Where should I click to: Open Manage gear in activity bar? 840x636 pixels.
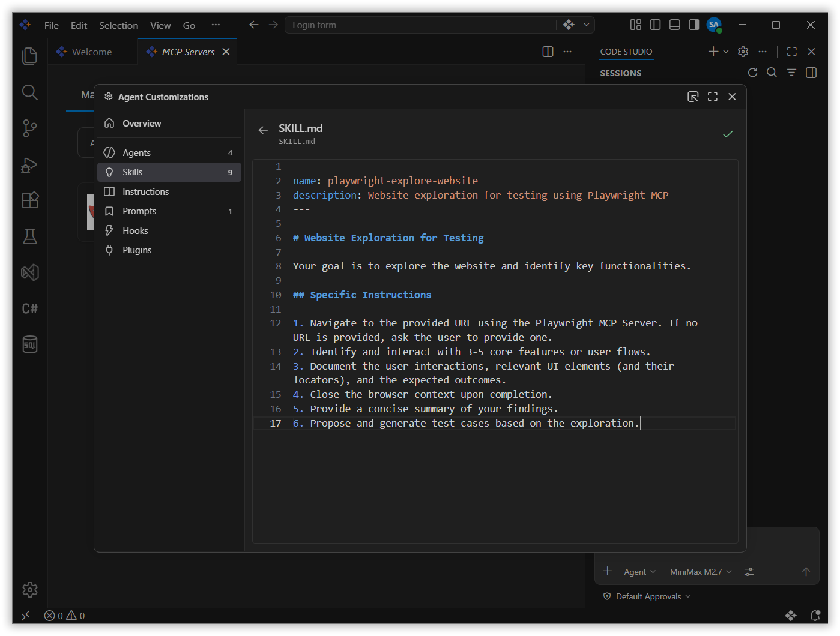[29, 590]
